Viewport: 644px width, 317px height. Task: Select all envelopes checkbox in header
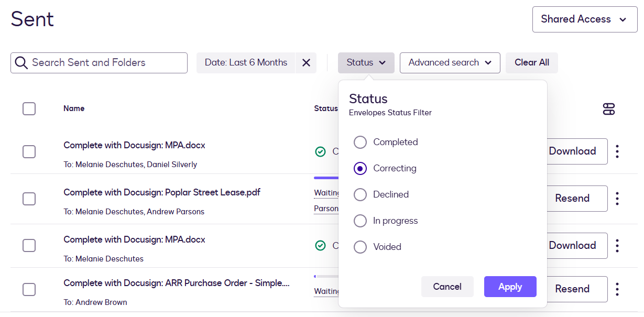click(x=29, y=108)
